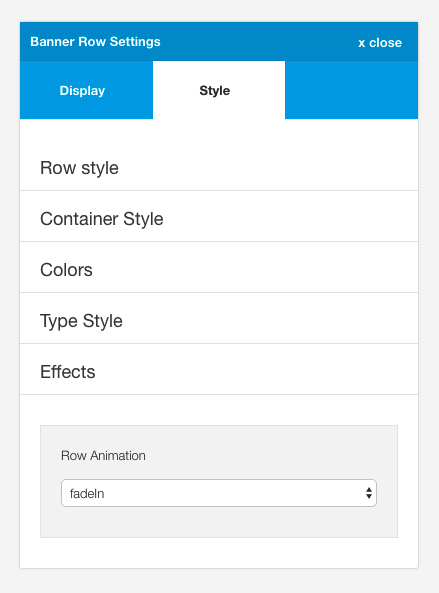
Task: Click the Row Animation label
Action: tap(103, 456)
